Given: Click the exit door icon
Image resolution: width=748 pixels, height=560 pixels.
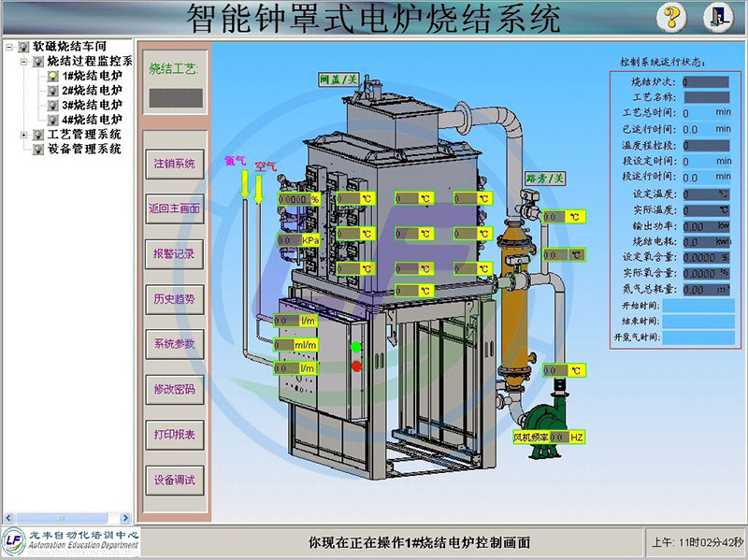Looking at the screenshot, I should click(717, 17).
